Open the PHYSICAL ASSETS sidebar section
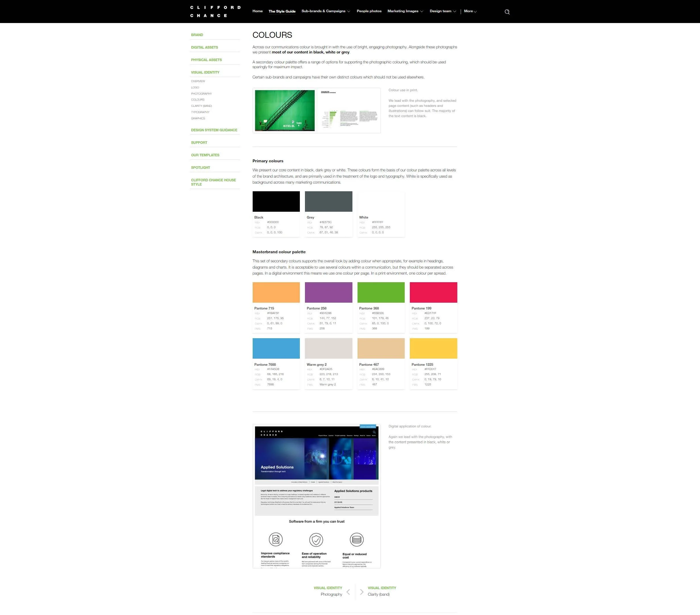700x615 pixels. [207, 60]
